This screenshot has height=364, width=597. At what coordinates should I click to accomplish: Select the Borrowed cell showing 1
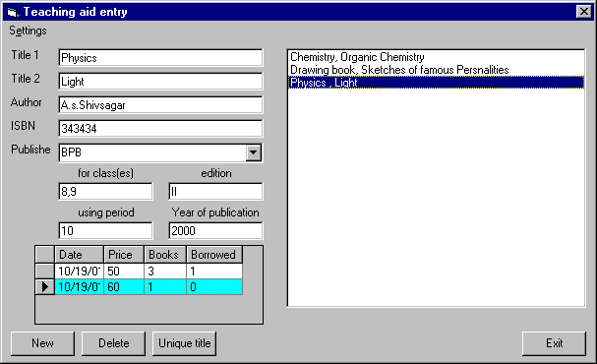point(214,272)
